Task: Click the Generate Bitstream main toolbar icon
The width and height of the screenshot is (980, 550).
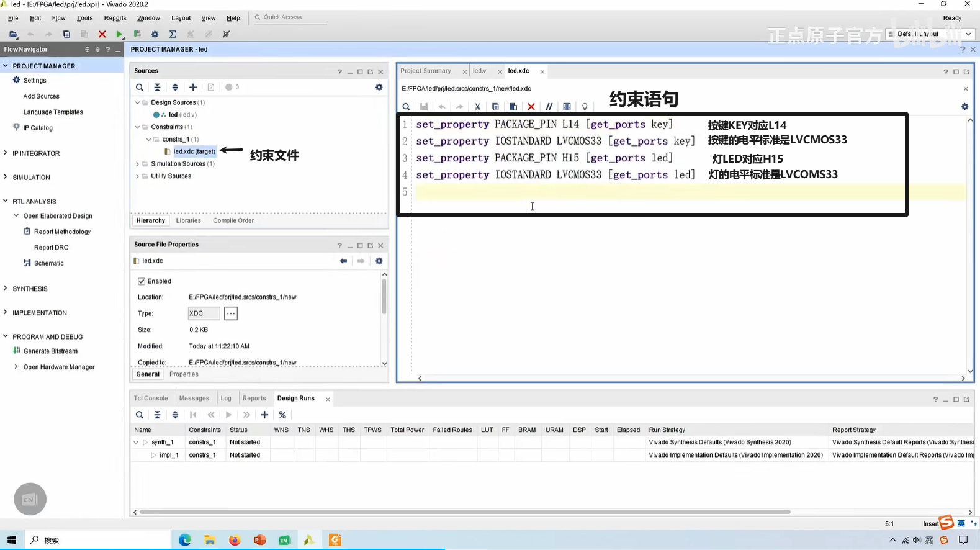Action: (x=137, y=34)
